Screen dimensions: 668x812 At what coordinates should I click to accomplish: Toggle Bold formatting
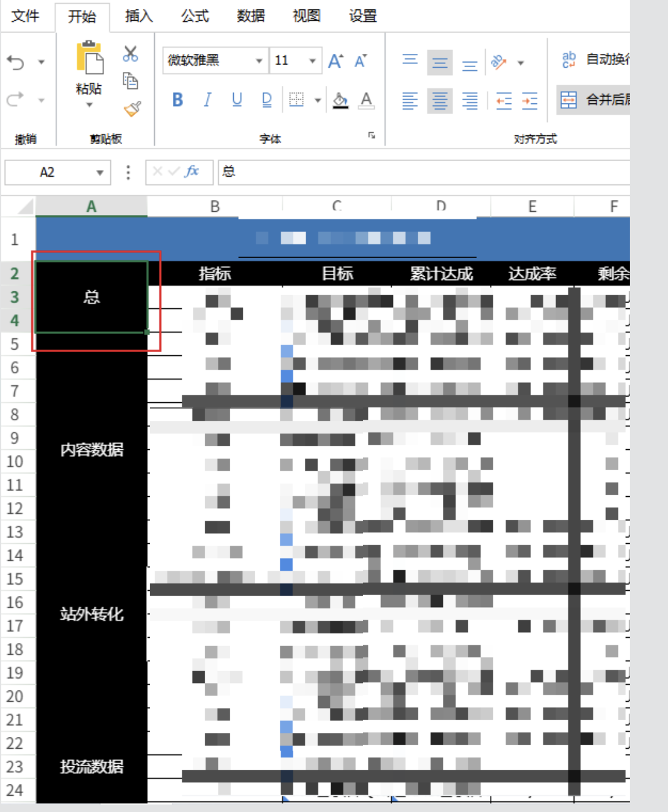pos(177,100)
